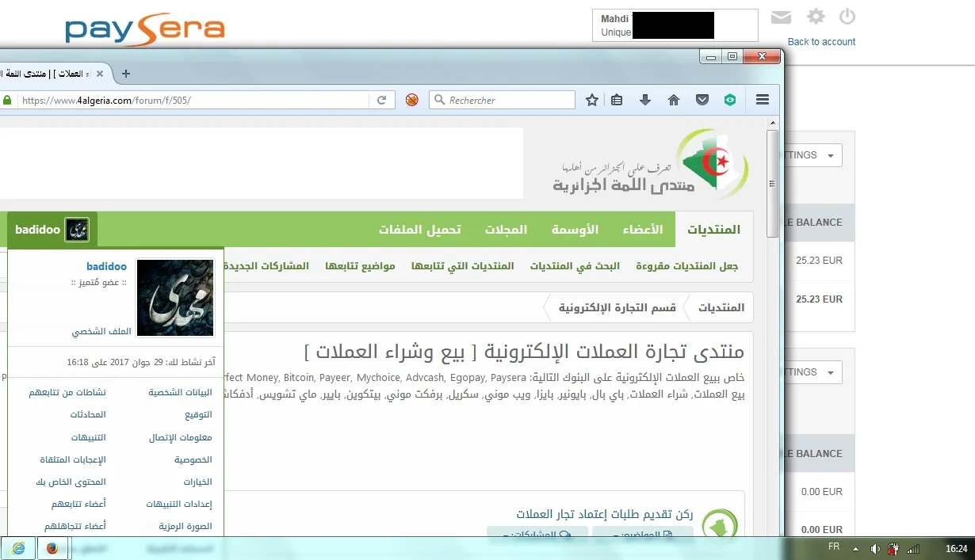Click the green hexagon eye extension icon

[x=730, y=100]
